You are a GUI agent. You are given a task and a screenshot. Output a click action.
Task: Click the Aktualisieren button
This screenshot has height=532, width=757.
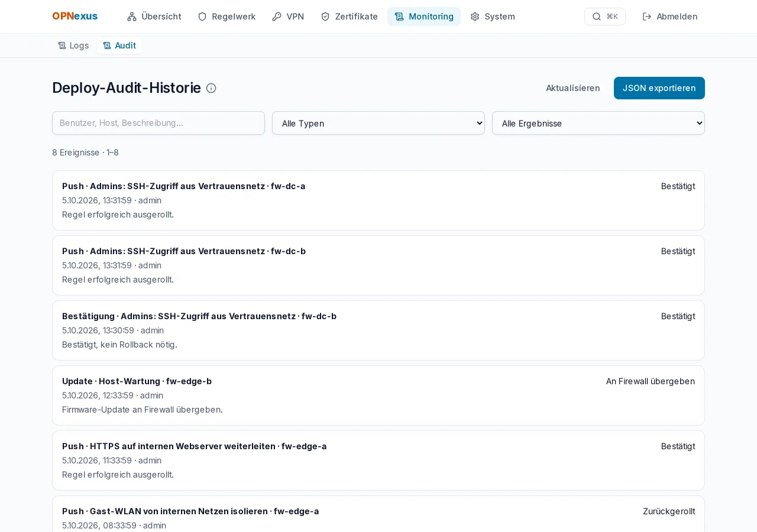click(x=573, y=88)
